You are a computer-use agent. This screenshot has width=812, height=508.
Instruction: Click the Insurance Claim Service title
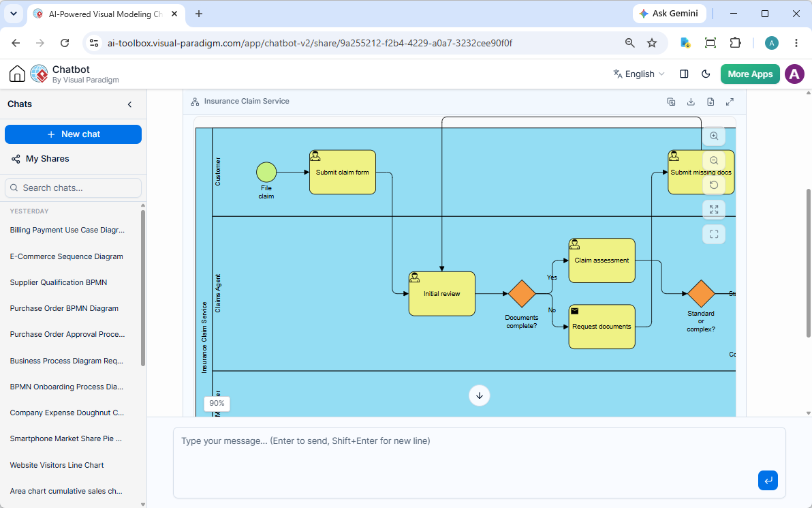point(247,102)
